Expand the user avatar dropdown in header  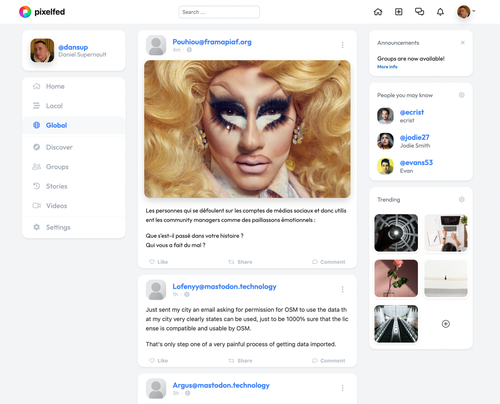tap(466, 12)
